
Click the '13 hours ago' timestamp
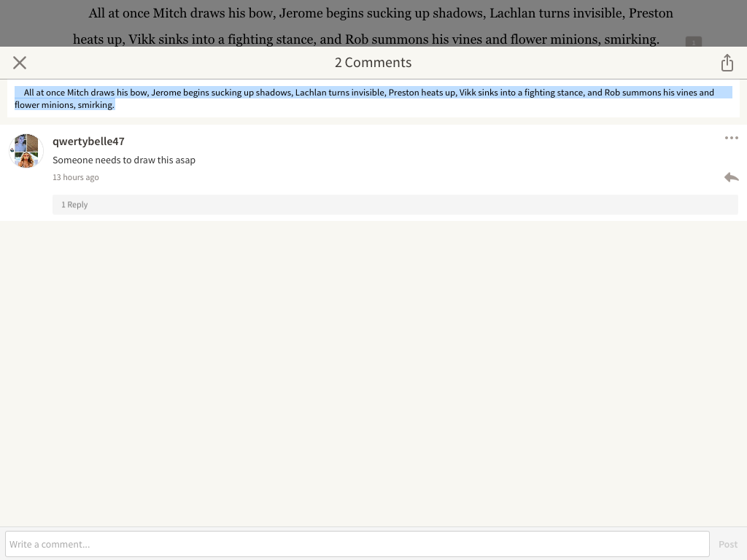(76, 177)
